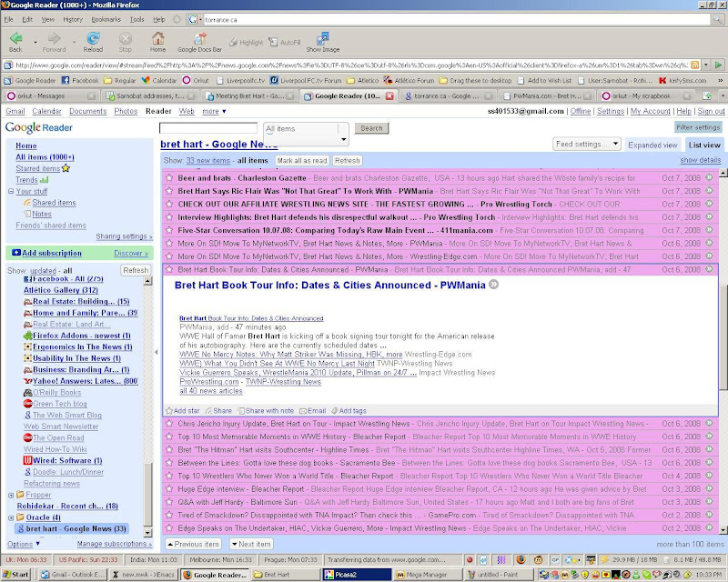Screen dimensions: 728x582
Task: Click the Email icon in the article footer
Action: (303, 411)
